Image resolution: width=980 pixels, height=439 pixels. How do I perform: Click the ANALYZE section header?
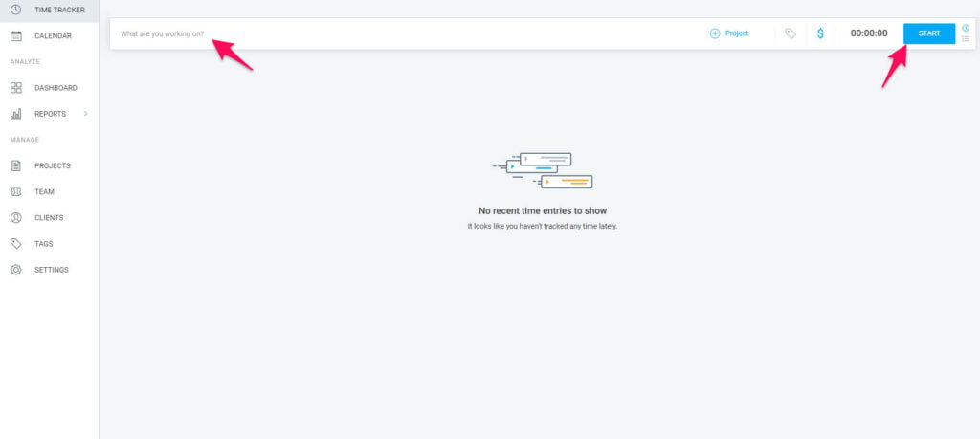pos(25,62)
